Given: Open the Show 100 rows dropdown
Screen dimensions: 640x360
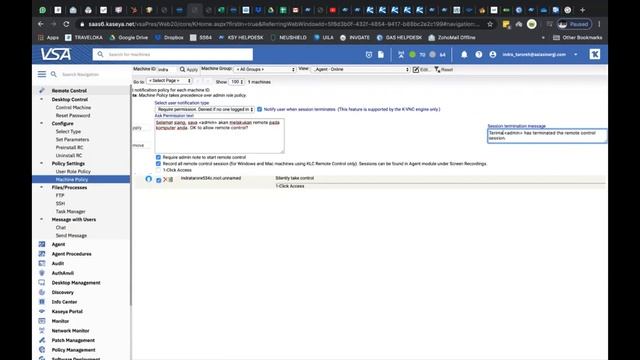Looking at the screenshot, I should pyautogui.click(x=237, y=82).
